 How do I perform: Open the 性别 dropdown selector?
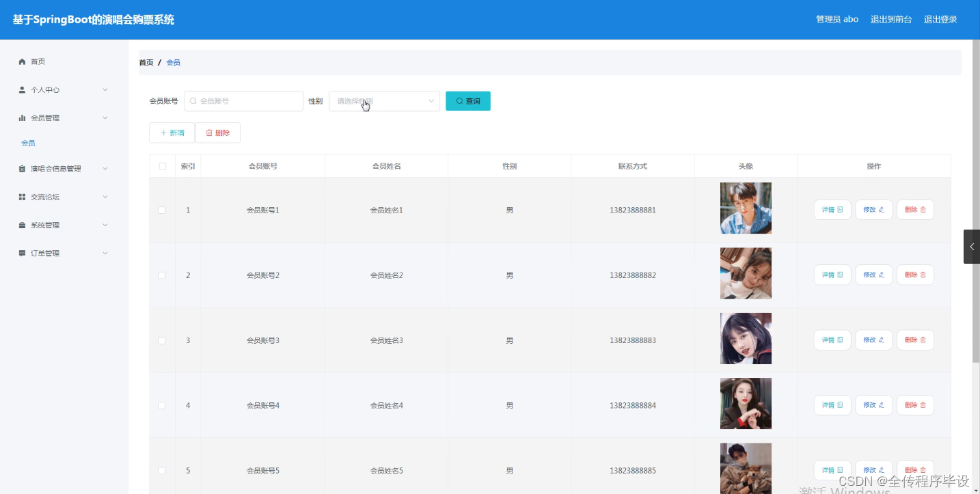383,100
